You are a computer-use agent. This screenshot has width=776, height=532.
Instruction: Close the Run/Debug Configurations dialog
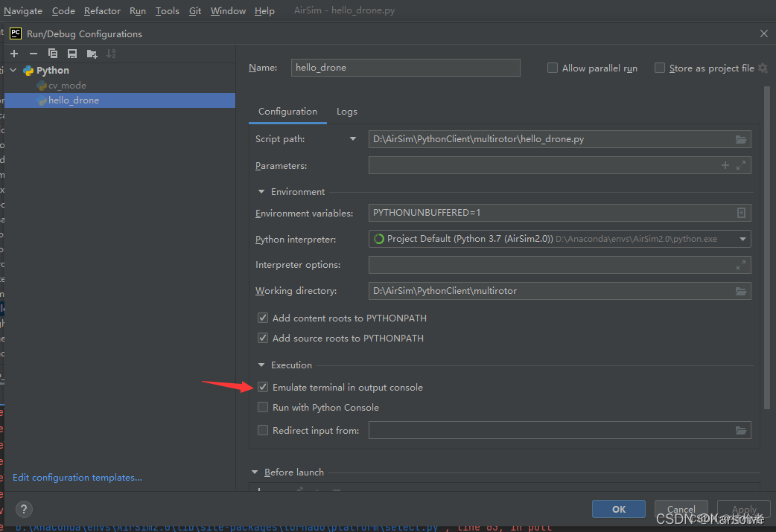[763, 33]
